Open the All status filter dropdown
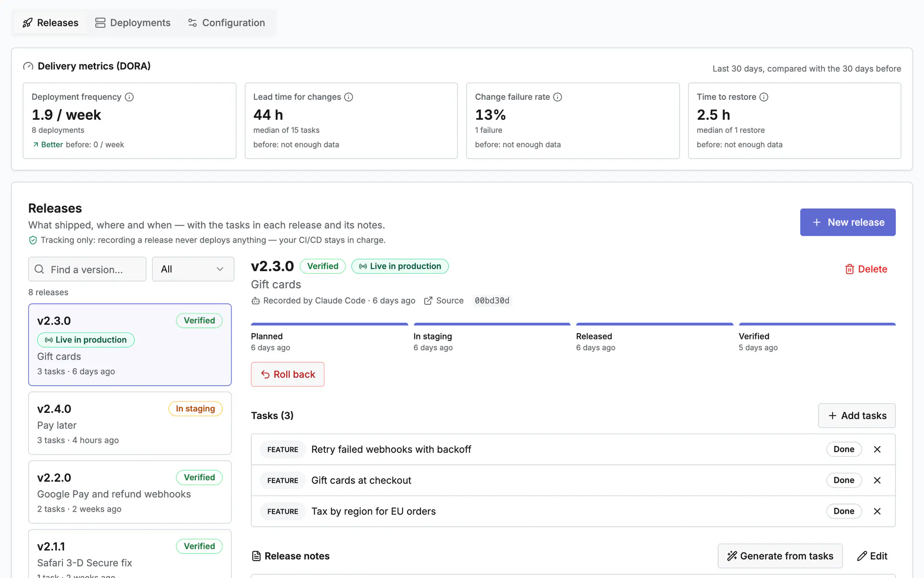The height and width of the screenshot is (578, 924). [x=193, y=269]
